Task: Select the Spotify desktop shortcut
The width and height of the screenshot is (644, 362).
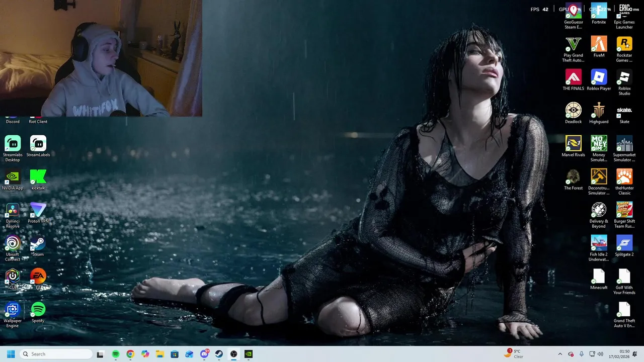Action: click(x=38, y=312)
